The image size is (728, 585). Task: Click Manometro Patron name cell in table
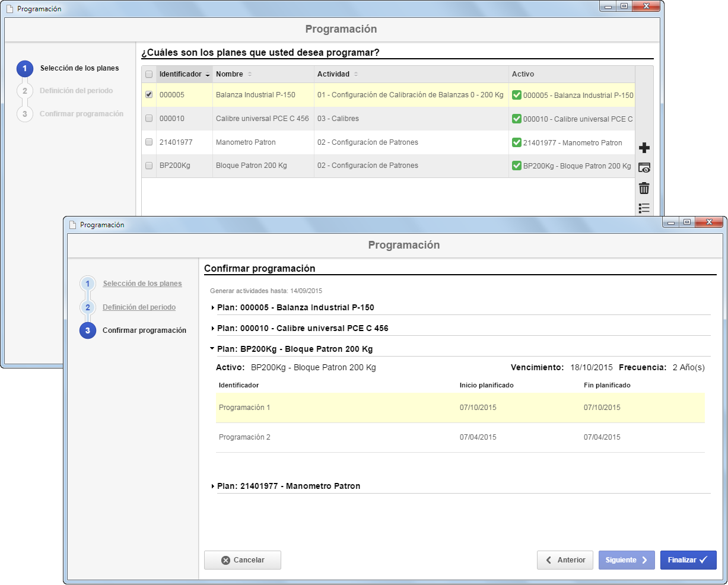point(246,142)
